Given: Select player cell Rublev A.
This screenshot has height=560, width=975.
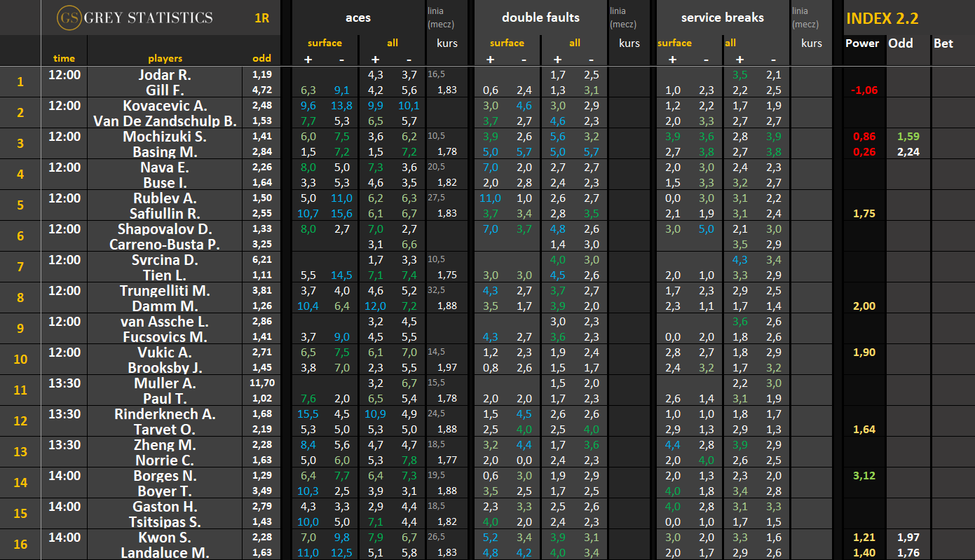Looking at the screenshot, I should (165, 198).
